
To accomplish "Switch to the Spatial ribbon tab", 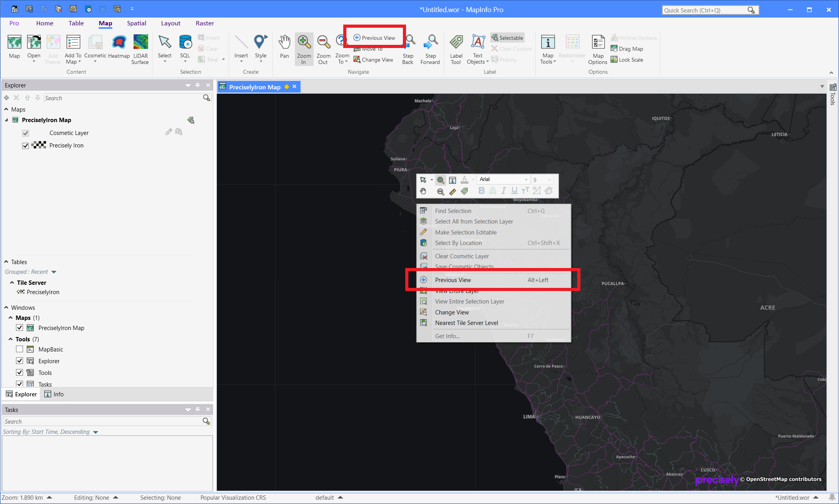I will (x=137, y=23).
